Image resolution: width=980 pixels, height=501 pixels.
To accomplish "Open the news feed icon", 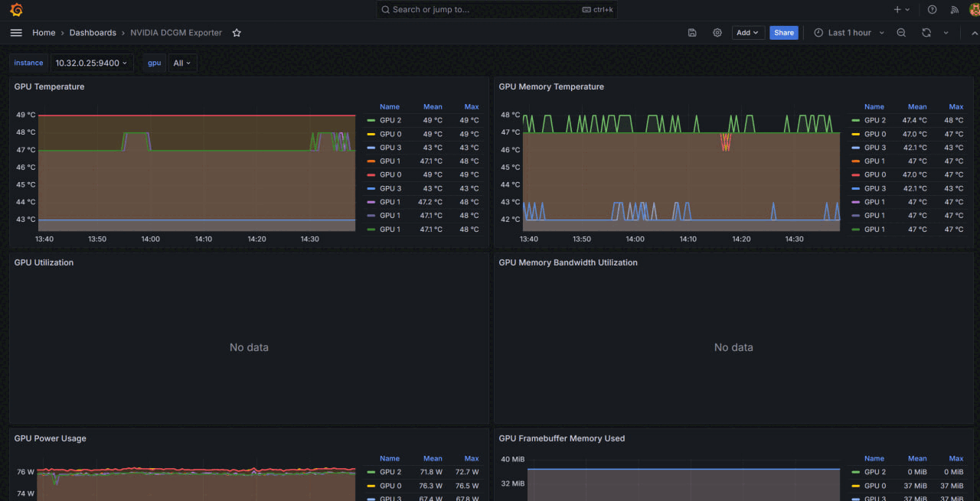I will [x=954, y=10].
